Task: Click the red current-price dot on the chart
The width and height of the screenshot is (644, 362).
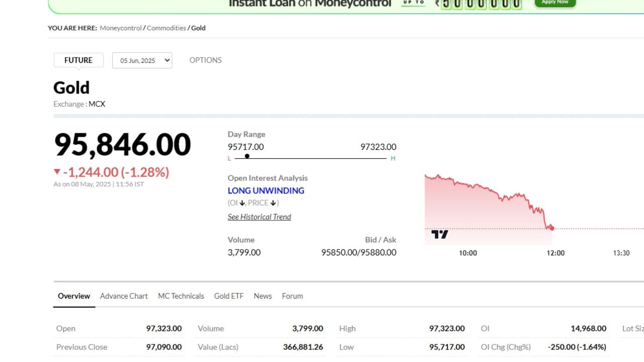Action: click(x=552, y=228)
